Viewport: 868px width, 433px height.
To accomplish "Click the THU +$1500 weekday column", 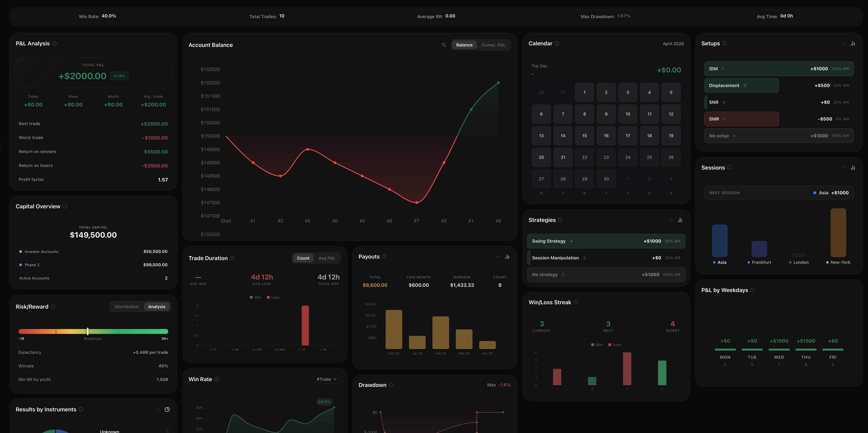I will [806, 352].
